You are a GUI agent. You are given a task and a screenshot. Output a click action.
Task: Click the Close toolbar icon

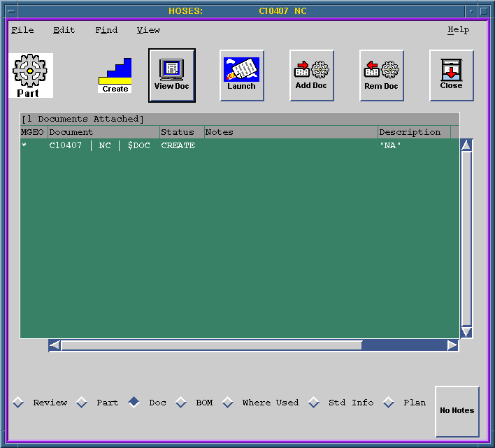click(x=451, y=75)
